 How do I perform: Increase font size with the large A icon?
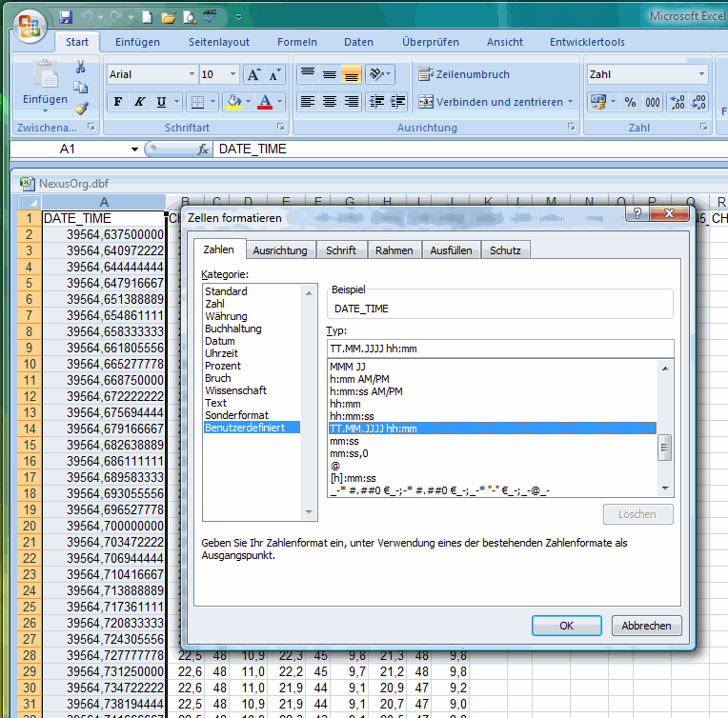253,74
